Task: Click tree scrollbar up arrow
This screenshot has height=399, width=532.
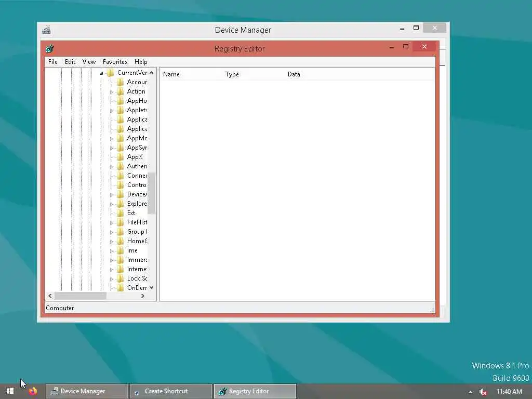Action: click(x=151, y=73)
